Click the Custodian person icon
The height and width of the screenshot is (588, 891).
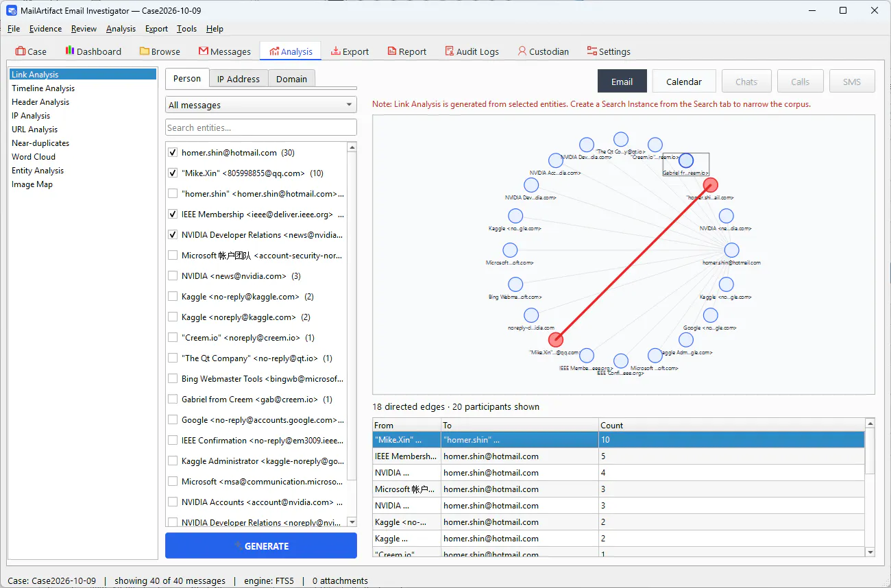click(522, 51)
